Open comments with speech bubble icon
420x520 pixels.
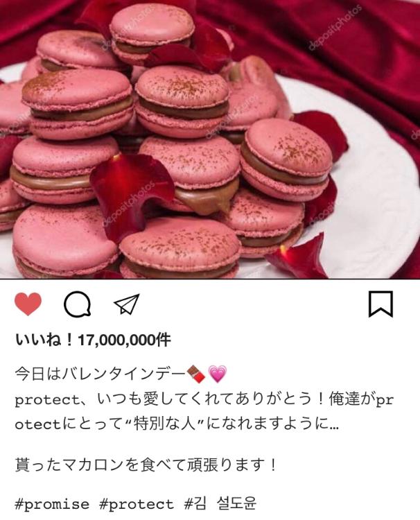[x=78, y=304]
